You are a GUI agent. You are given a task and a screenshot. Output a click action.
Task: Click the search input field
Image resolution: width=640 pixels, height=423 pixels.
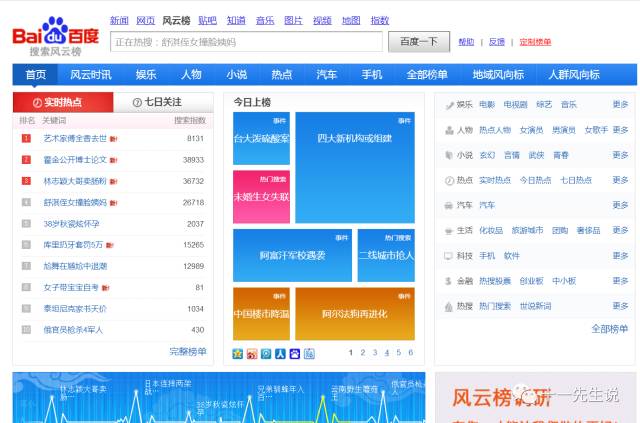[246, 42]
